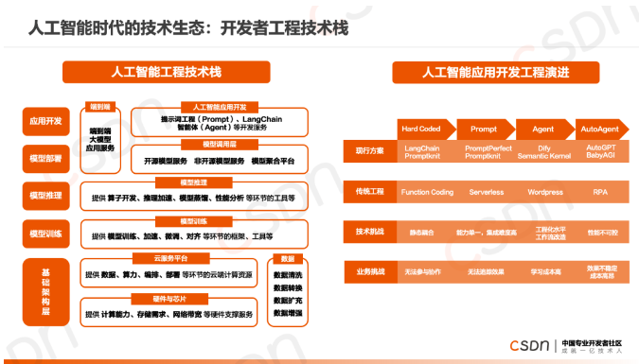Click the 传统工程 row header
639x364 pixels.
[370, 191]
